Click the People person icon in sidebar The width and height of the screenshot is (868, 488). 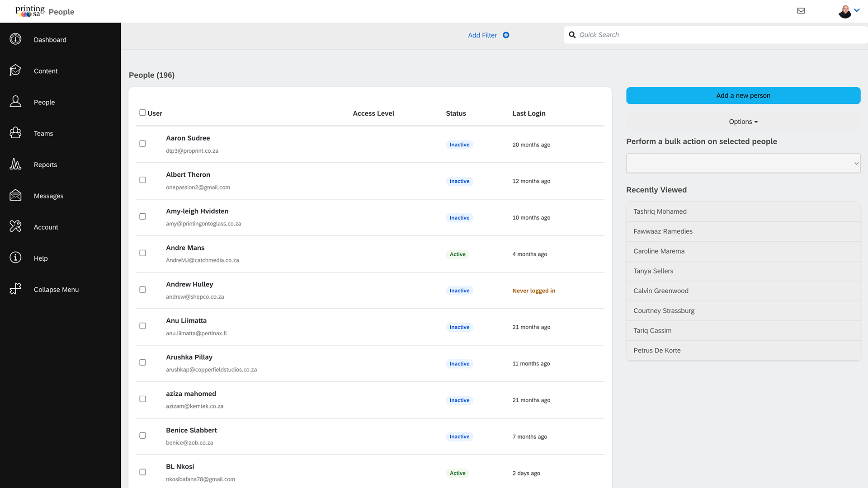click(15, 102)
